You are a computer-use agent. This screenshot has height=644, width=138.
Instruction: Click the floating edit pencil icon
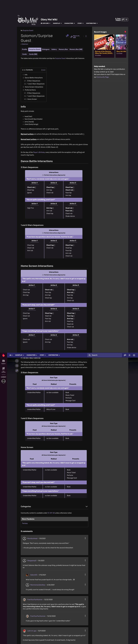point(17,371)
